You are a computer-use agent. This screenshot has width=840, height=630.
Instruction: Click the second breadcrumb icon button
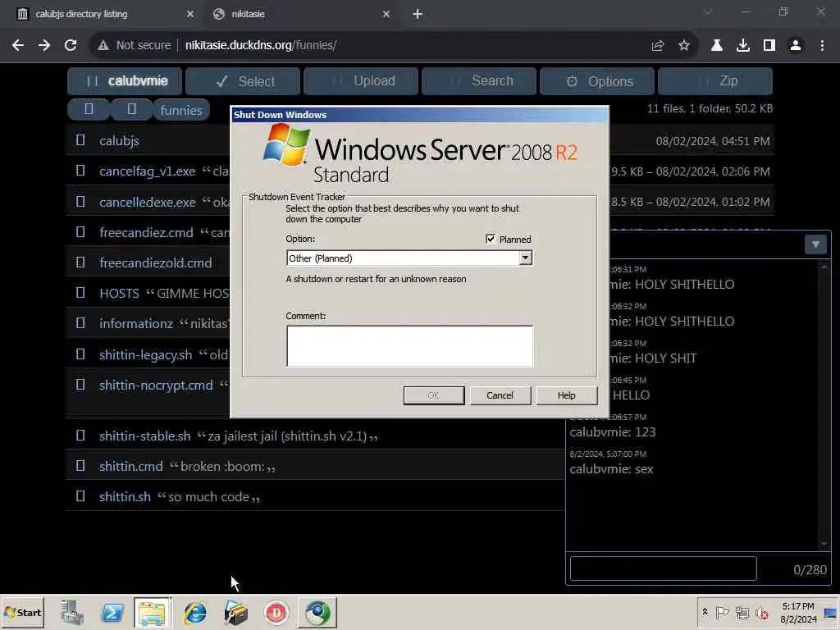pyautogui.click(x=132, y=110)
